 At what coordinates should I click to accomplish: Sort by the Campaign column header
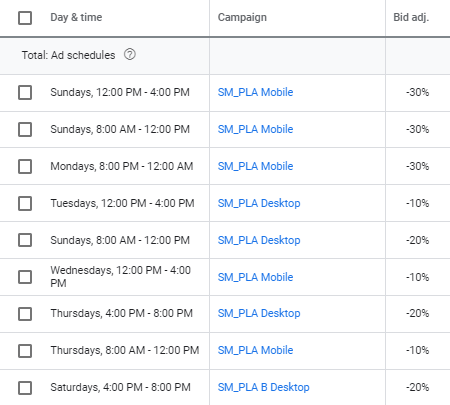tap(242, 17)
